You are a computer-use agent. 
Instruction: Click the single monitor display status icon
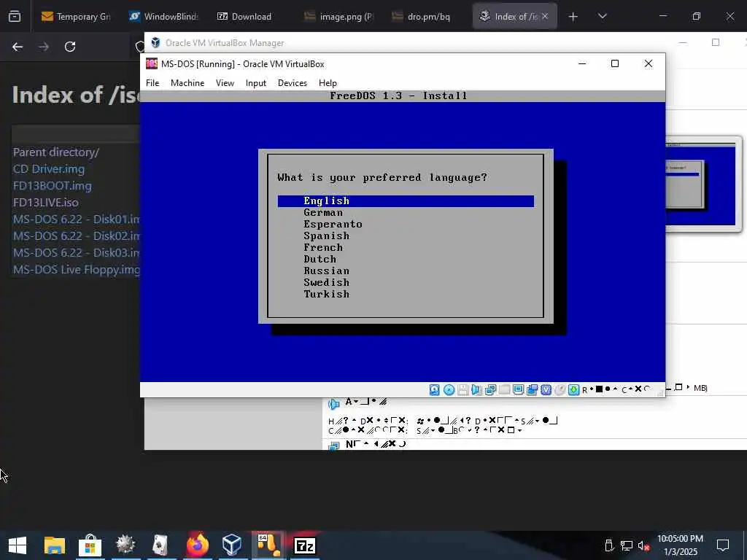coord(519,389)
